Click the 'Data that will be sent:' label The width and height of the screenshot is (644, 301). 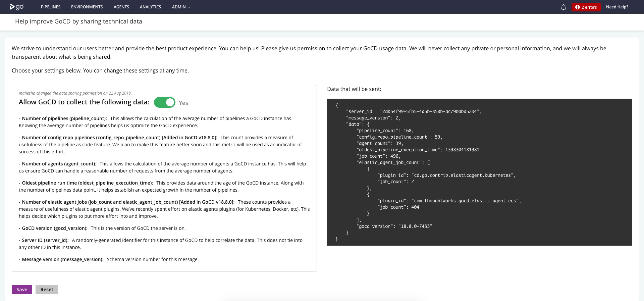coord(354,89)
